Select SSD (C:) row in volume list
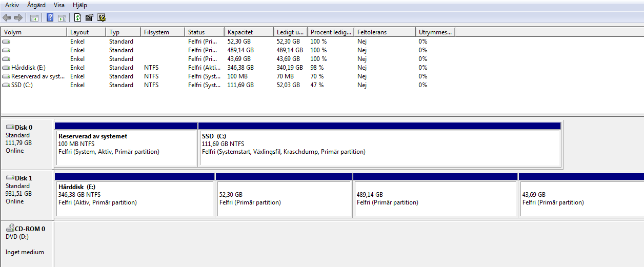Screen dimensions: 644x267 (x=228, y=85)
